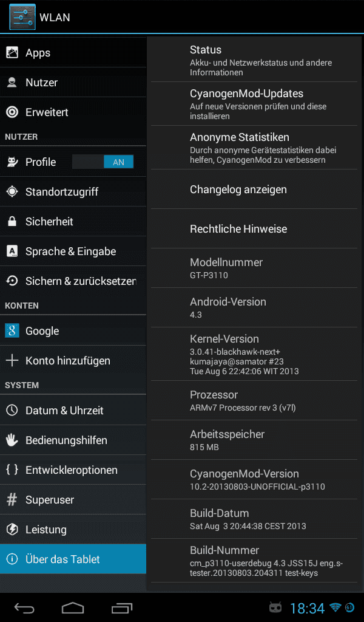The image size is (364, 622).
Task: Tap the Google account icon
Action: click(12, 330)
